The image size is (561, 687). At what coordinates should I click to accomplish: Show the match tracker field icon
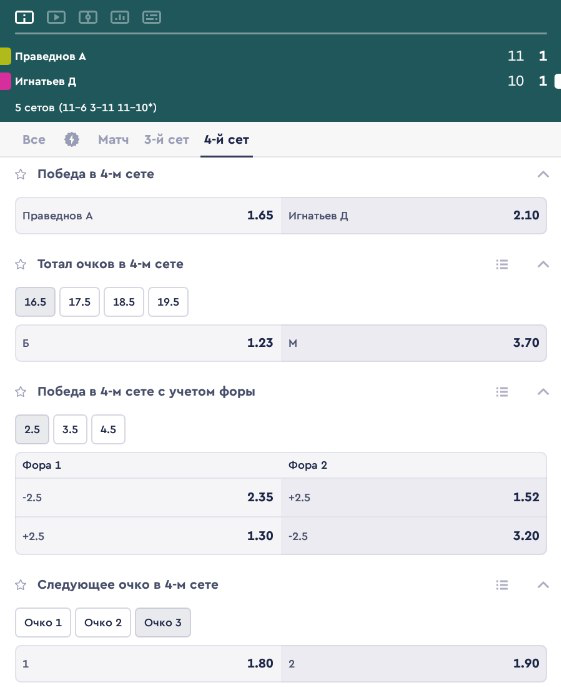pyautogui.click(x=88, y=17)
